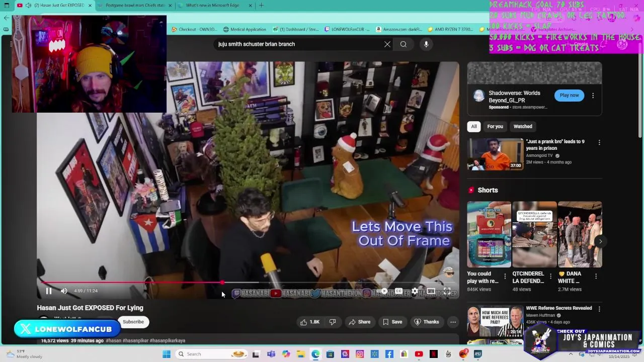Open the player settings gear

point(415,291)
